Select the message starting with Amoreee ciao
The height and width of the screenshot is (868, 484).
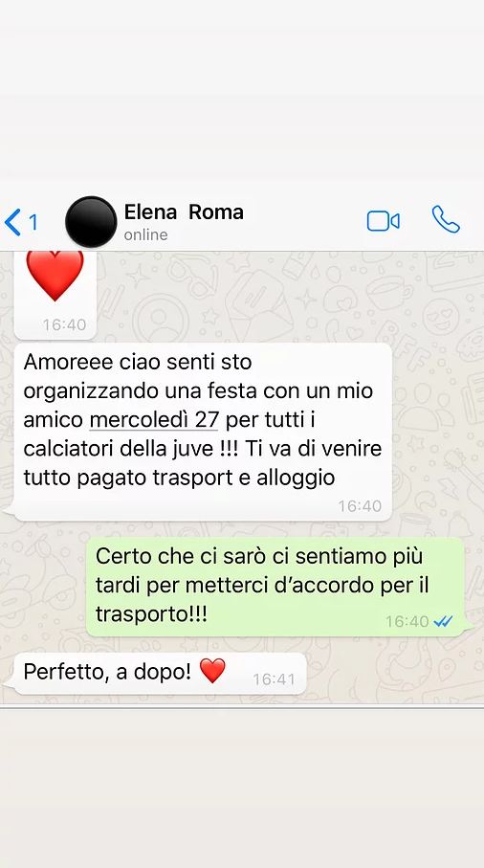click(203, 432)
